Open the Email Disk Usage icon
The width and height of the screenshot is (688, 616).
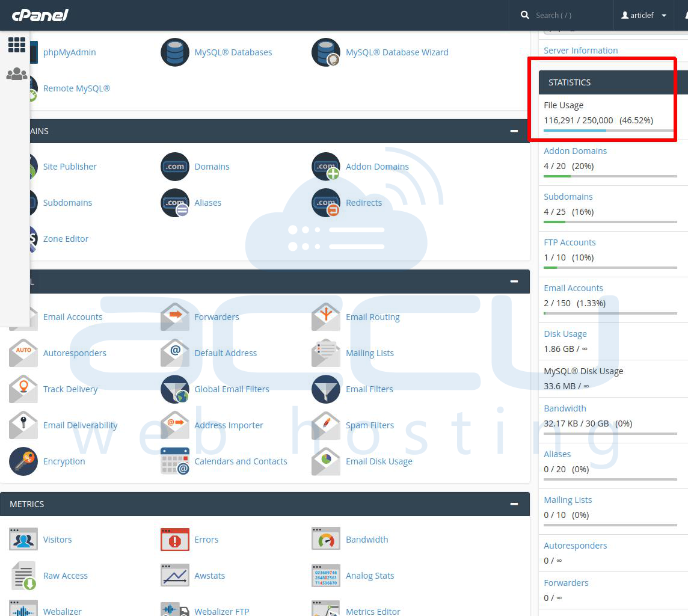tap(326, 461)
